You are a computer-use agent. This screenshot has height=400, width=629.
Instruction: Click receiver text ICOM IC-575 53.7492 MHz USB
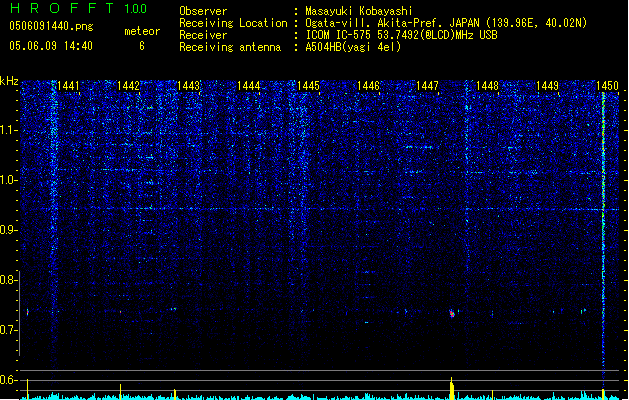pyautogui.click(x=401, y=35)
